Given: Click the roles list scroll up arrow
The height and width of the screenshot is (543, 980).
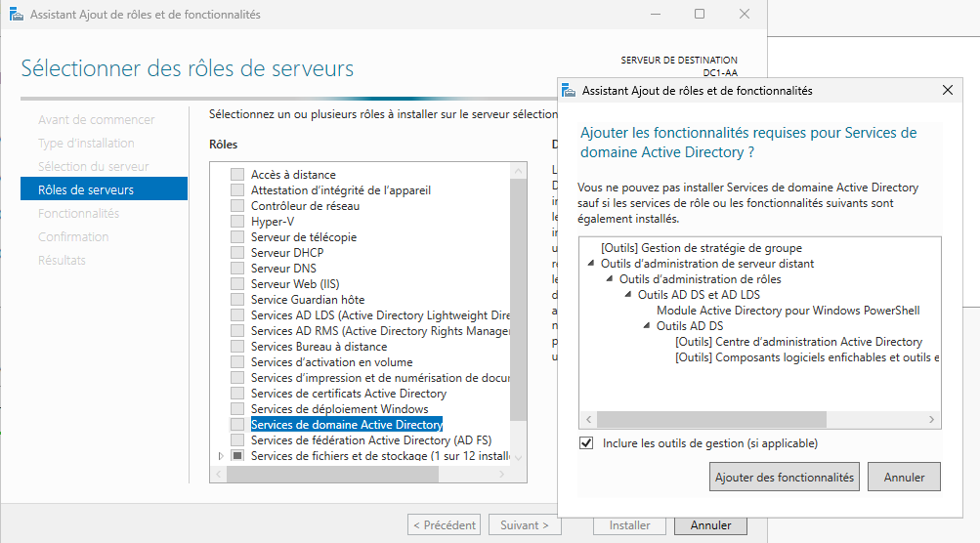Looking at the screenshot, I should 518,171.
